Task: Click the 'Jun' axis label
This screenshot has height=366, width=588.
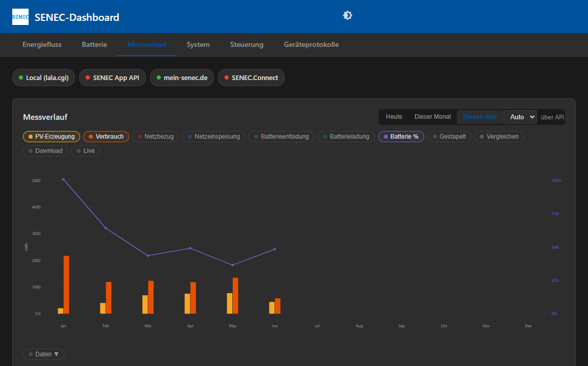Action: pos(275,326)
